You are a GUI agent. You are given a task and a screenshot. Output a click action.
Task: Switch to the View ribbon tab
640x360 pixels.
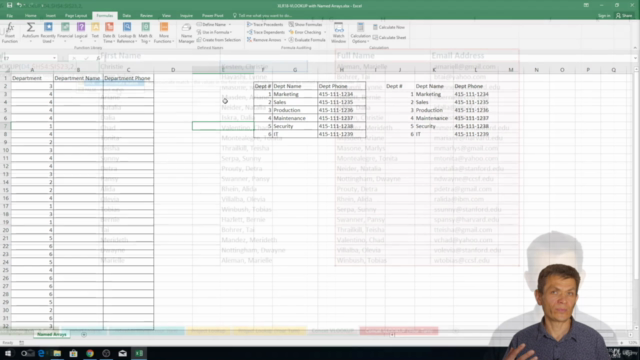166,16
